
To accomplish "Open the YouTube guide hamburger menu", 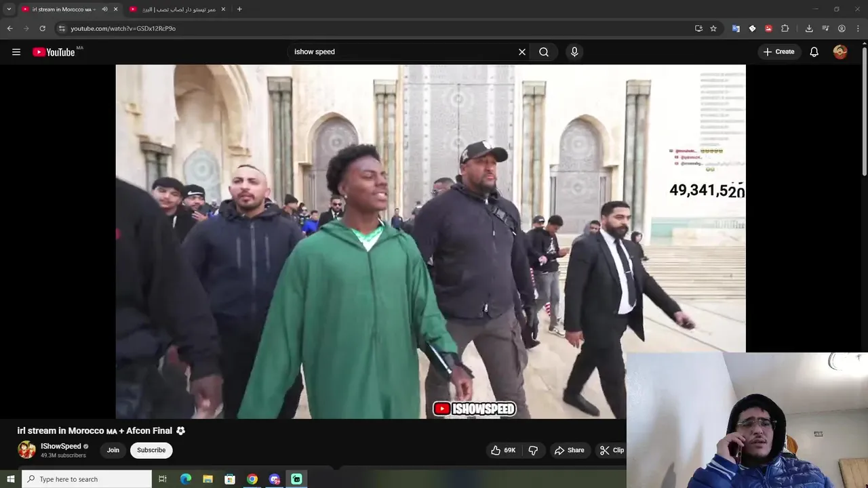I will [16, 52].
